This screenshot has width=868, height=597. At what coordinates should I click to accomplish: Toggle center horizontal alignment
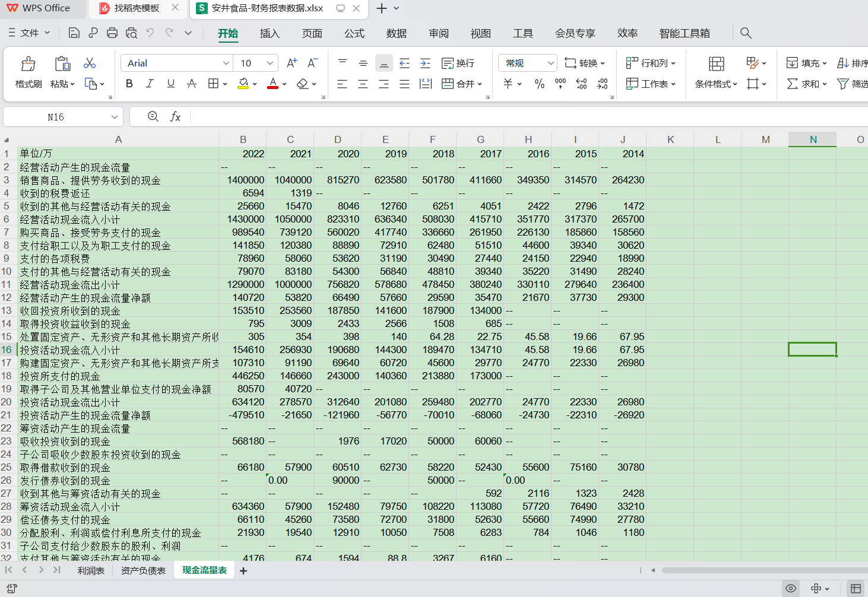(363, 84)
